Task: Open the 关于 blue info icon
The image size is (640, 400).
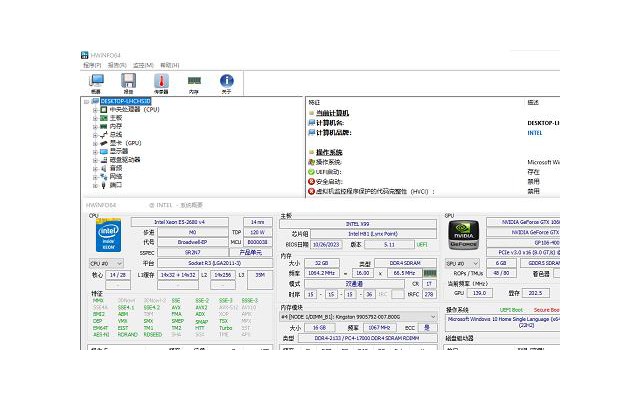Action: click(227, 81)
